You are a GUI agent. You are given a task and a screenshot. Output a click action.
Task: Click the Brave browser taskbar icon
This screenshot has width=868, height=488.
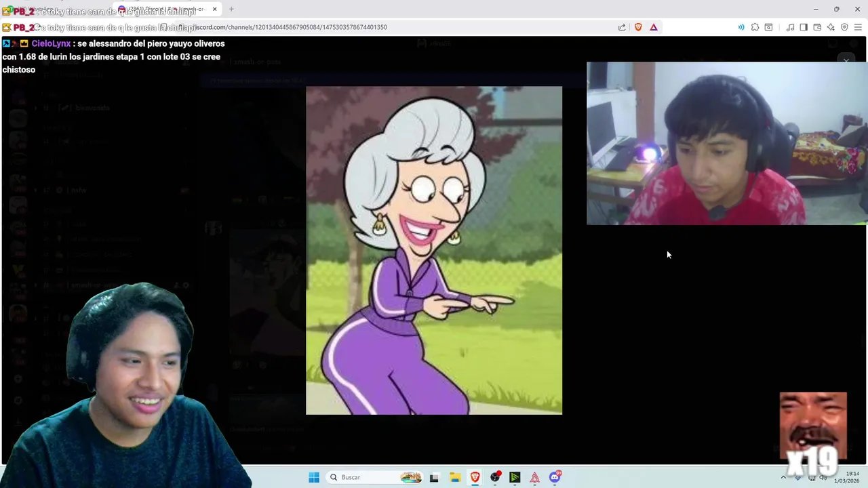pyautogui.click(x=475, y=477)
